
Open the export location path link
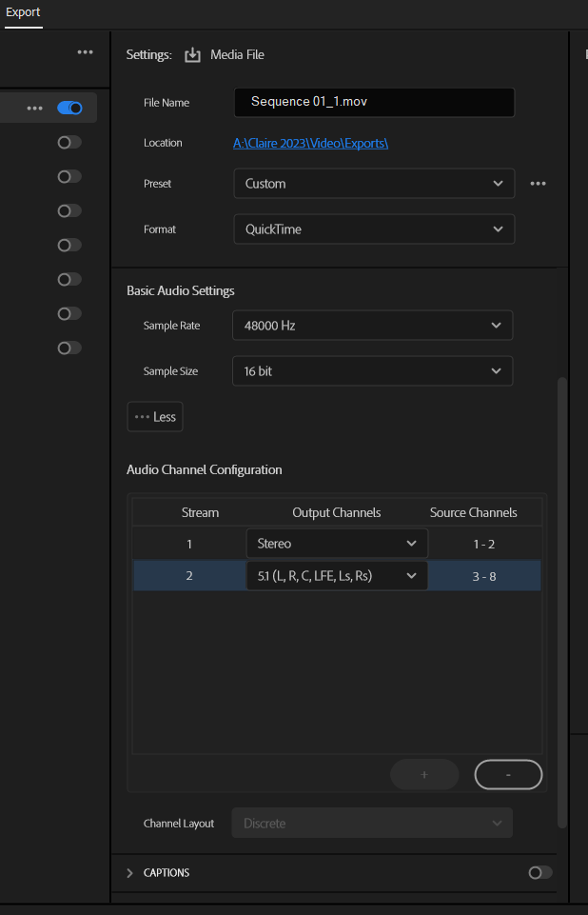[310, 143]
